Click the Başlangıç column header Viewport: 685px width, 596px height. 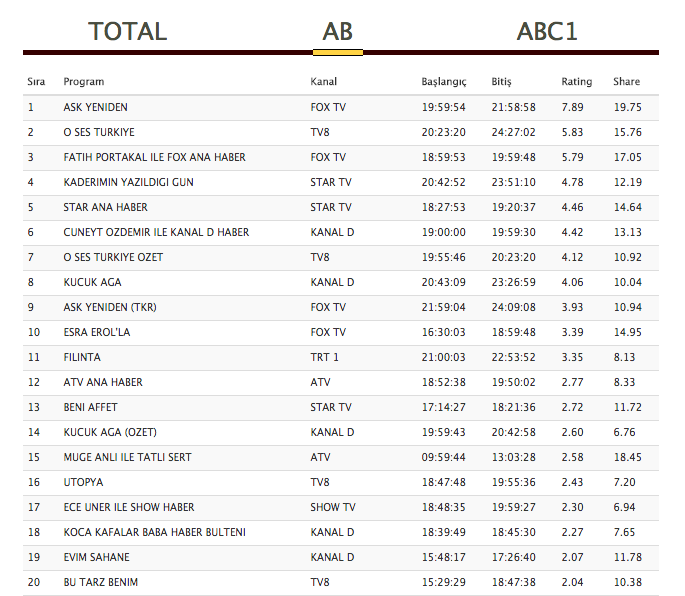(x=444, y=82)
